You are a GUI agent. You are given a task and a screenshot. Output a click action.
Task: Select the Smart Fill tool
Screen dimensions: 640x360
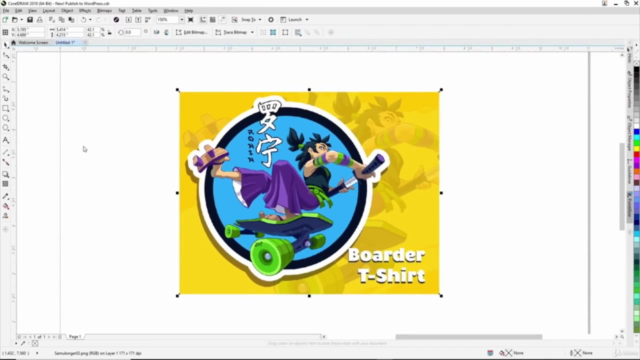6,216
